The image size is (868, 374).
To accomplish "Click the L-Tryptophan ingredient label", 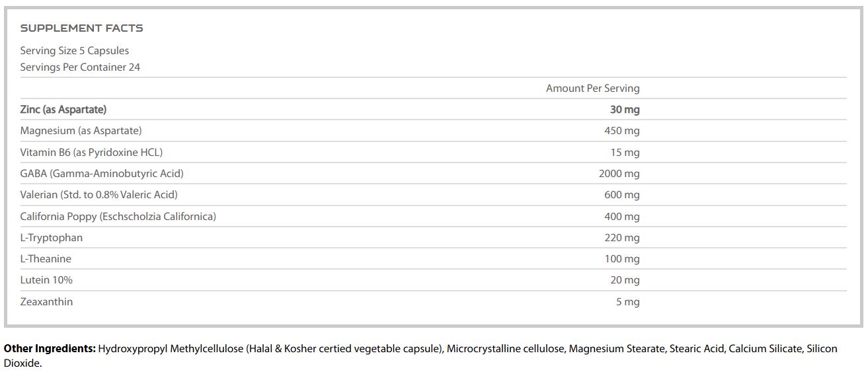I will tap(52, 238).
